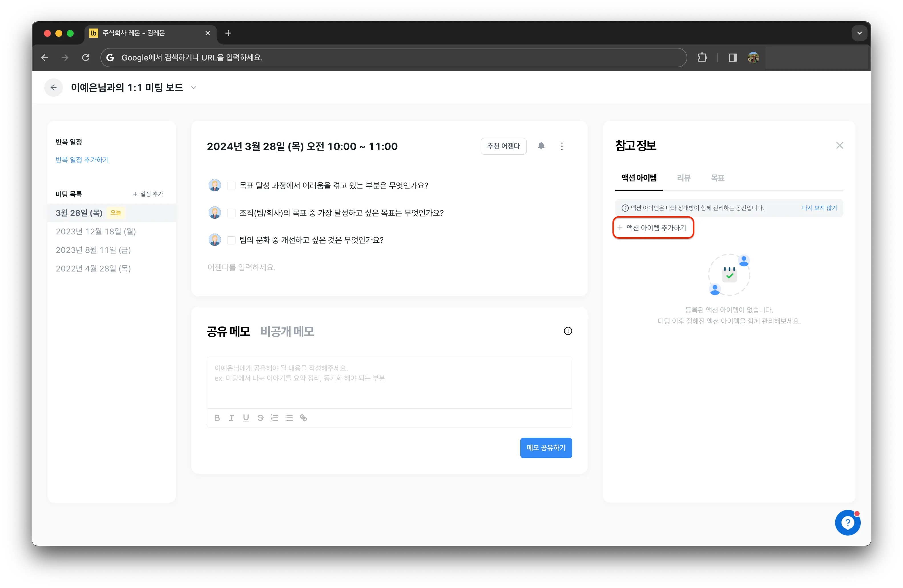
Task: Click the 어젠다를 입력하세요 input field
Action: click(389, 268)
